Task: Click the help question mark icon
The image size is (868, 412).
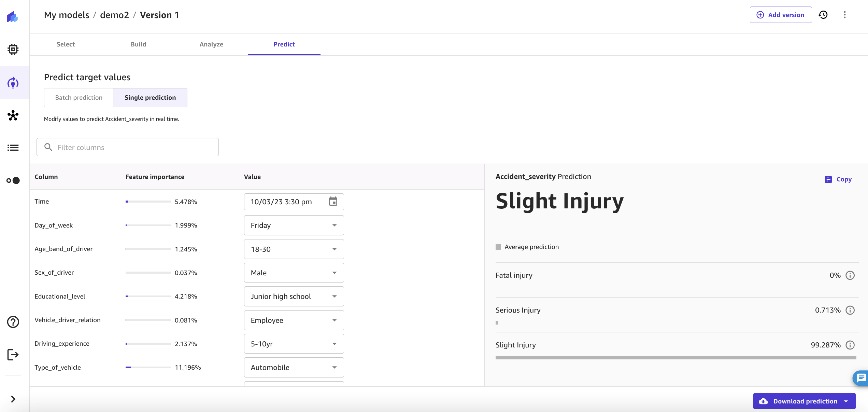Action: [13, 322]
